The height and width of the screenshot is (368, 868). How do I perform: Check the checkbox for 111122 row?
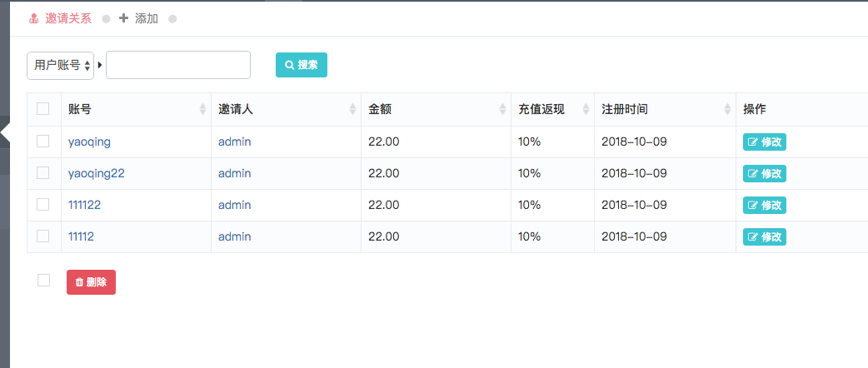(43, 204)
